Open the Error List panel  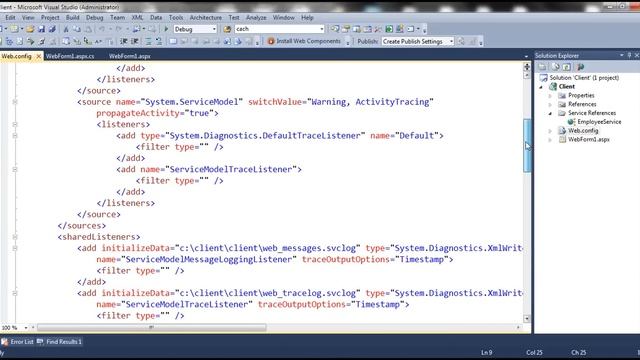click(18, 342)
